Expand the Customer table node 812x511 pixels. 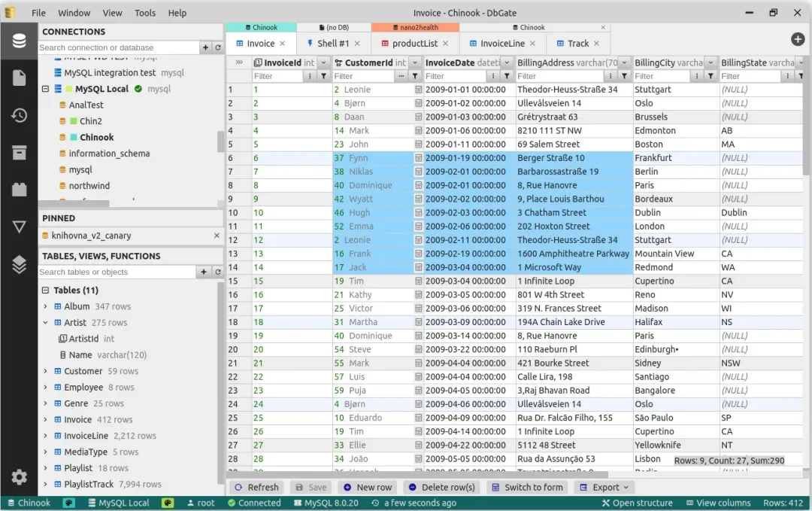point(46,371)
